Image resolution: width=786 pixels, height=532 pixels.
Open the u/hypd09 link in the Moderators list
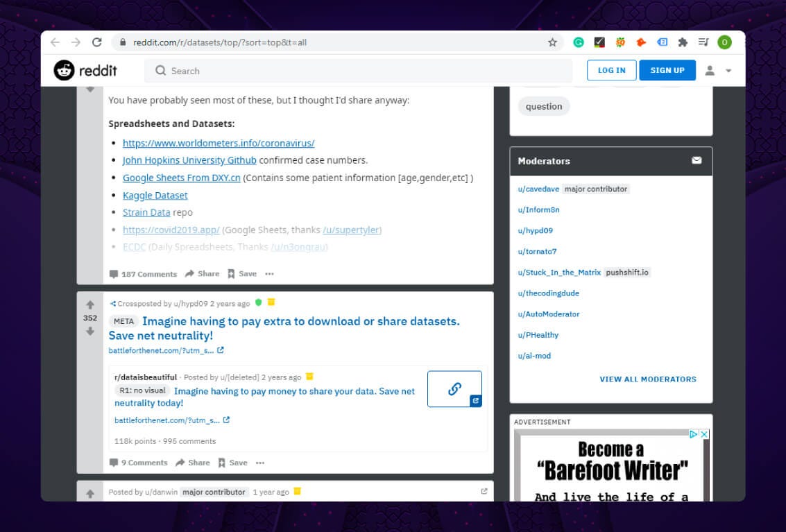point(536,231)
